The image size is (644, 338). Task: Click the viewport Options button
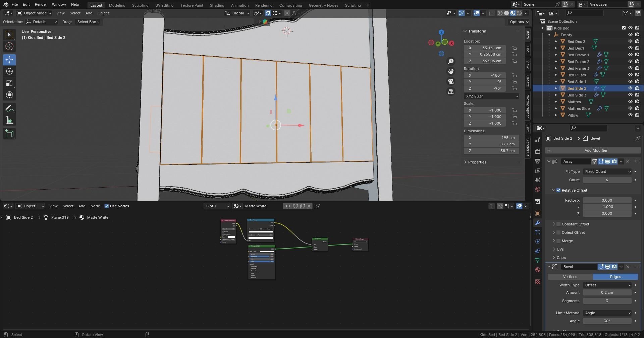pos(519,22)
